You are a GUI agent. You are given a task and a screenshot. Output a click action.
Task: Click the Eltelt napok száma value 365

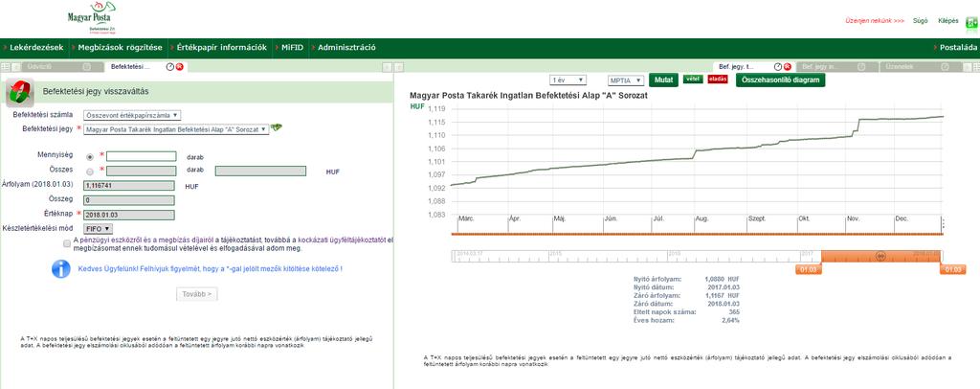734,311
